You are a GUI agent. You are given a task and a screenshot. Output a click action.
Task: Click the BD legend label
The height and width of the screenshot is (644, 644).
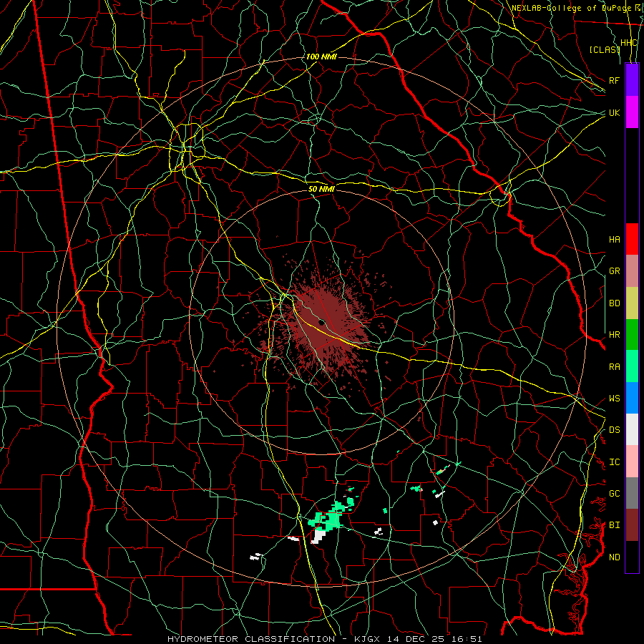tap(614, 303)
